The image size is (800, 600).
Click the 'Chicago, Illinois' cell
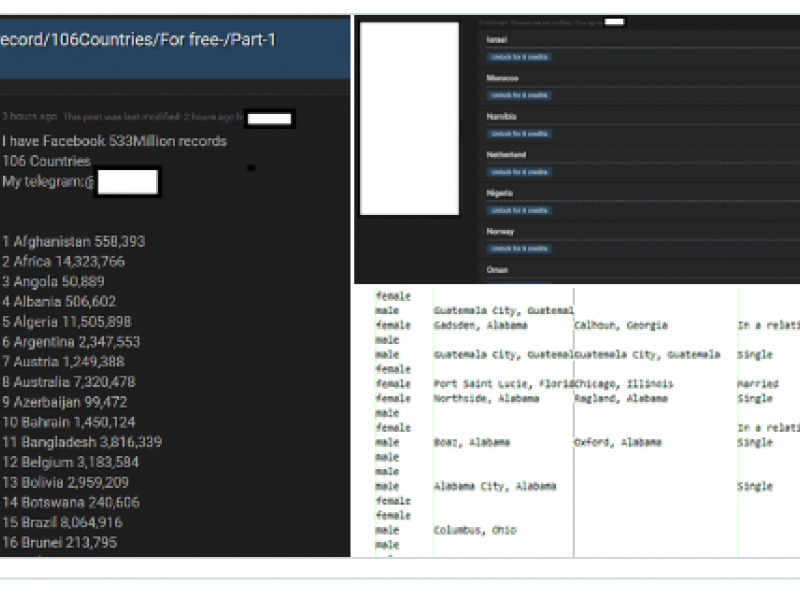click(x=624, y=384)
